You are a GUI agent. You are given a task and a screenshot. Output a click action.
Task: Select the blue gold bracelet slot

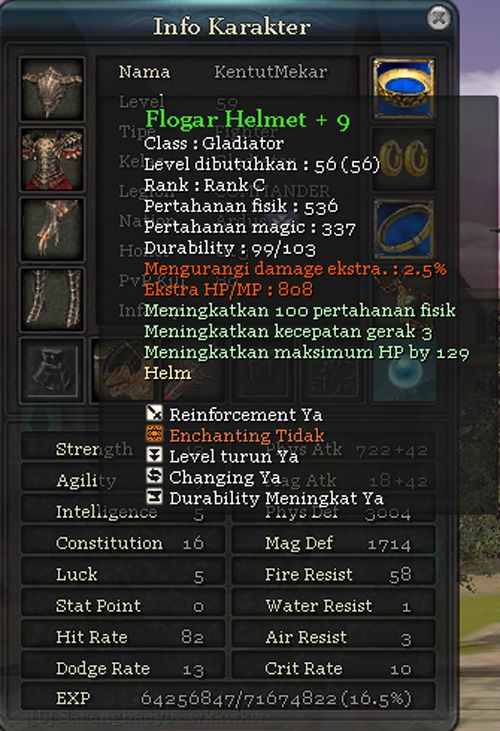tap(404, 89)
